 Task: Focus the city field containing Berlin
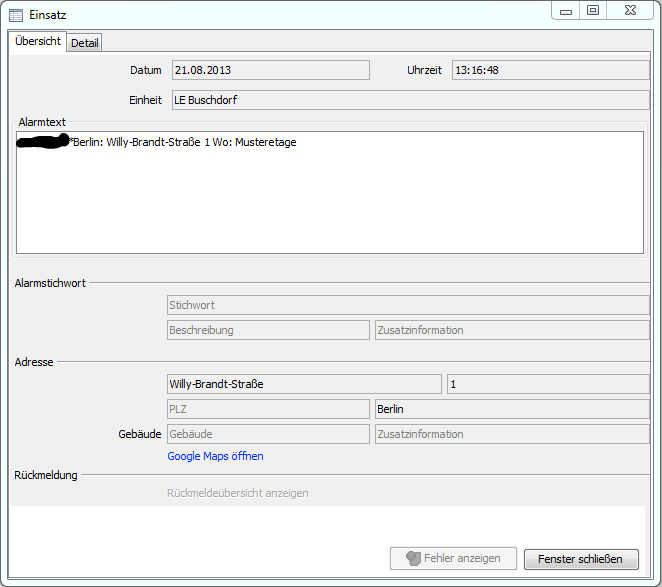[x=512, y=409]
